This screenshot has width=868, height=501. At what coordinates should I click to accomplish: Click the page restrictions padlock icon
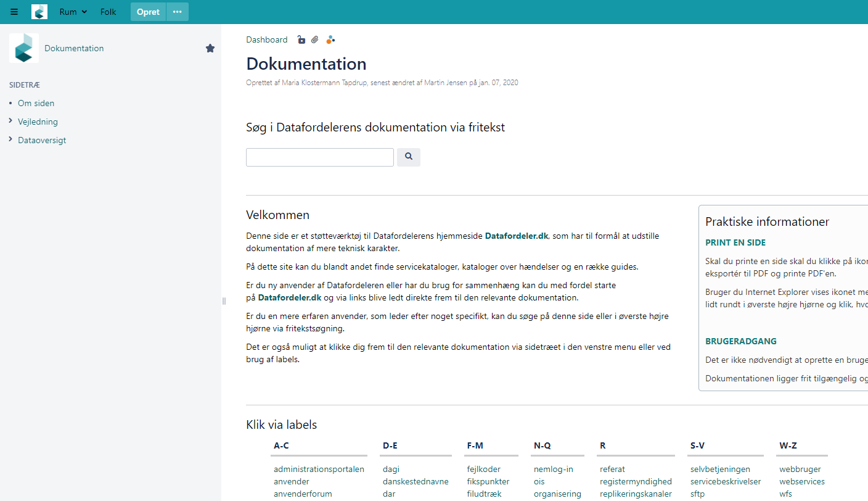(x=301, y=40)
